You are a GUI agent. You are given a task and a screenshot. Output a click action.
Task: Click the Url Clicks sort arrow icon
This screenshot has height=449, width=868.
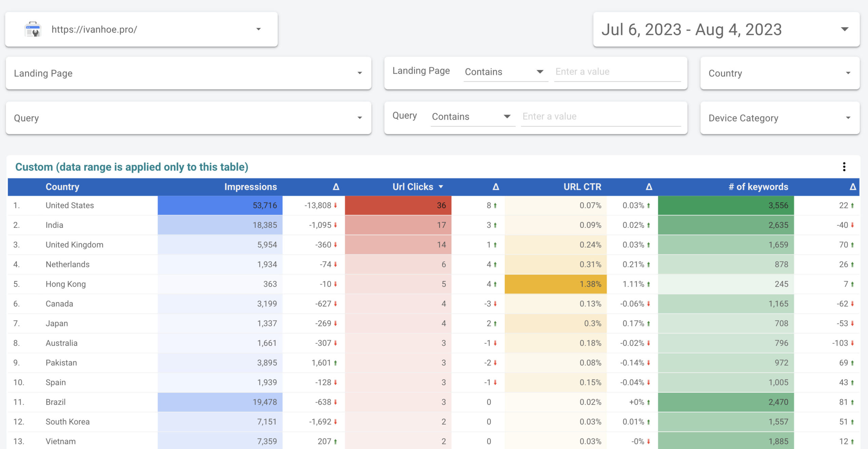[441, 187]
